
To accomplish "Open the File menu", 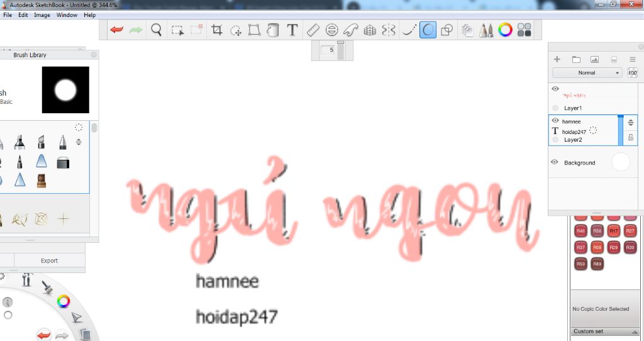I will [8, 15].
